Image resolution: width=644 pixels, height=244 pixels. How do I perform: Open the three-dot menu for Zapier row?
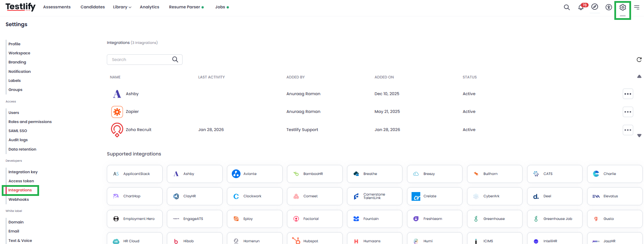(628, 112)
